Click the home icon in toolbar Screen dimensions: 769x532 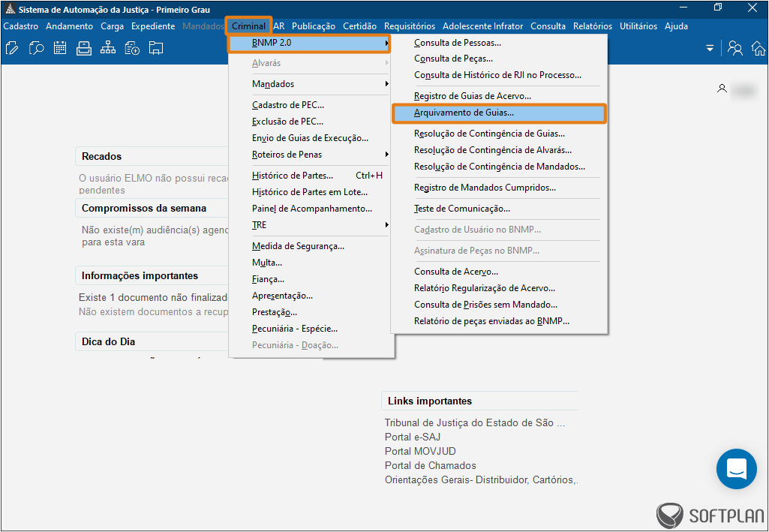tap(758, 48)
